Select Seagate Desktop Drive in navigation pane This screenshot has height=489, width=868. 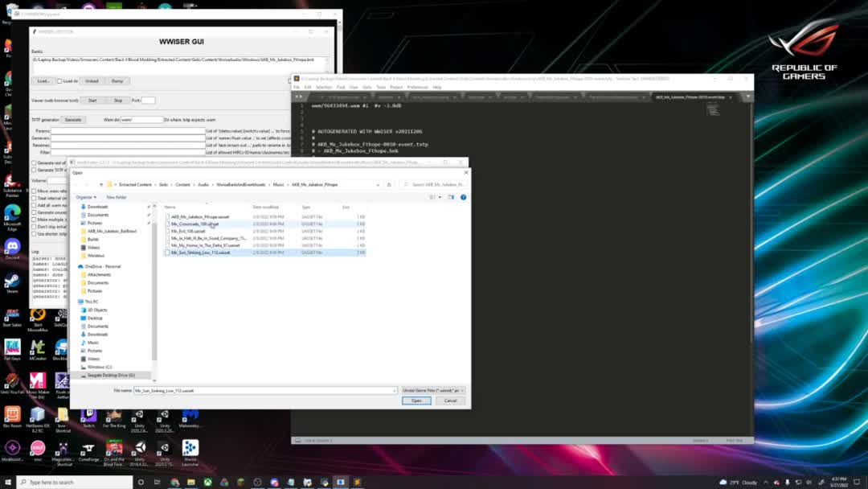click(111, 376)
